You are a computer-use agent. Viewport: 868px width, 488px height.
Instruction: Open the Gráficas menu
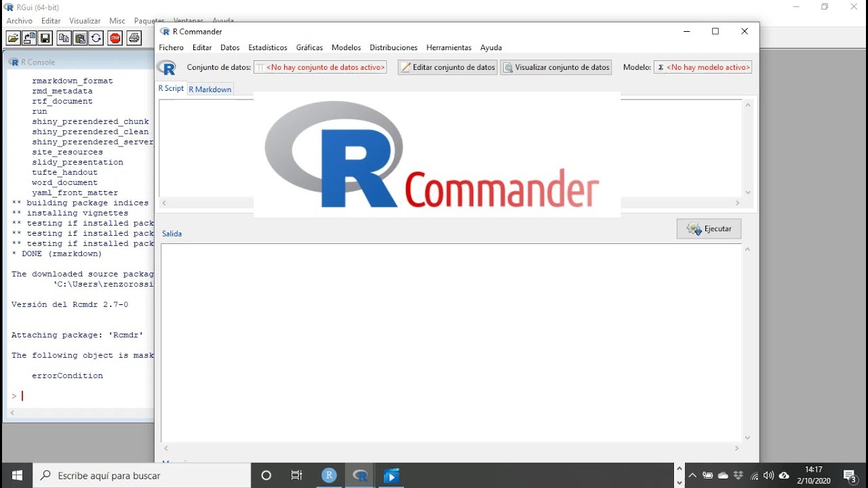coord(309,47)
